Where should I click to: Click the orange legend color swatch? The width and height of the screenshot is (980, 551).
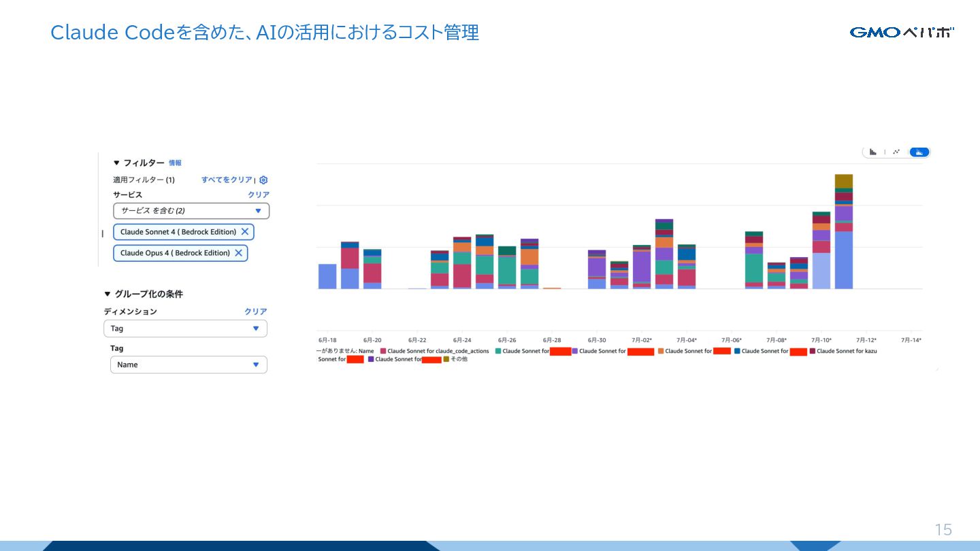(661, 351)
